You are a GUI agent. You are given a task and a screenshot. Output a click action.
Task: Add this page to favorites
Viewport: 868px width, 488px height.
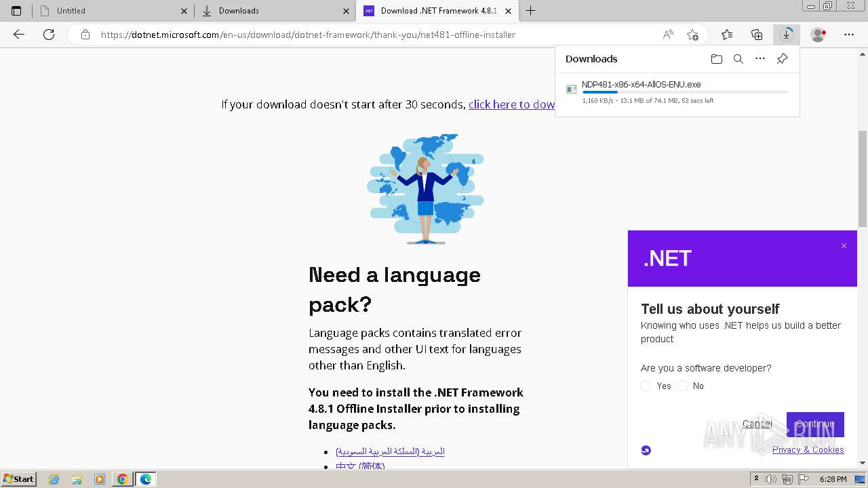pyautogui.click(x=692, y=35)
